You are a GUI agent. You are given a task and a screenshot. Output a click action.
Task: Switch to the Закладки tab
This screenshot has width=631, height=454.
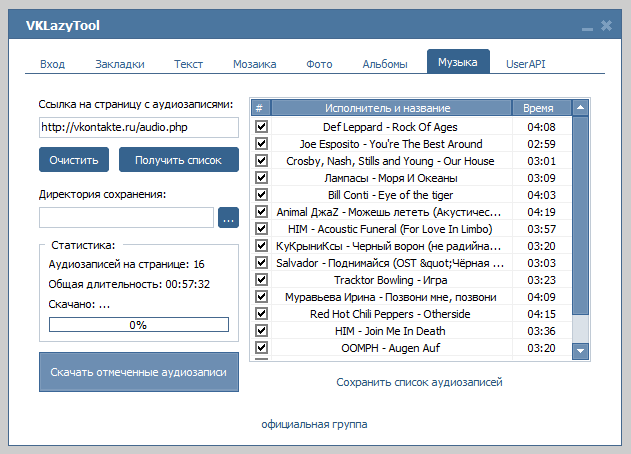[x=120, y=64]
